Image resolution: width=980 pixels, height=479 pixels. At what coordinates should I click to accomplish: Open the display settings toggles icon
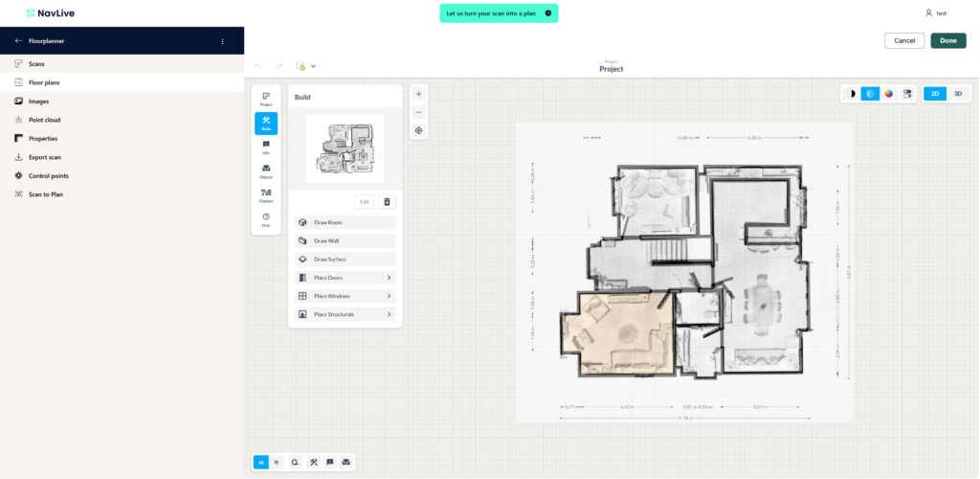[906, 94]
